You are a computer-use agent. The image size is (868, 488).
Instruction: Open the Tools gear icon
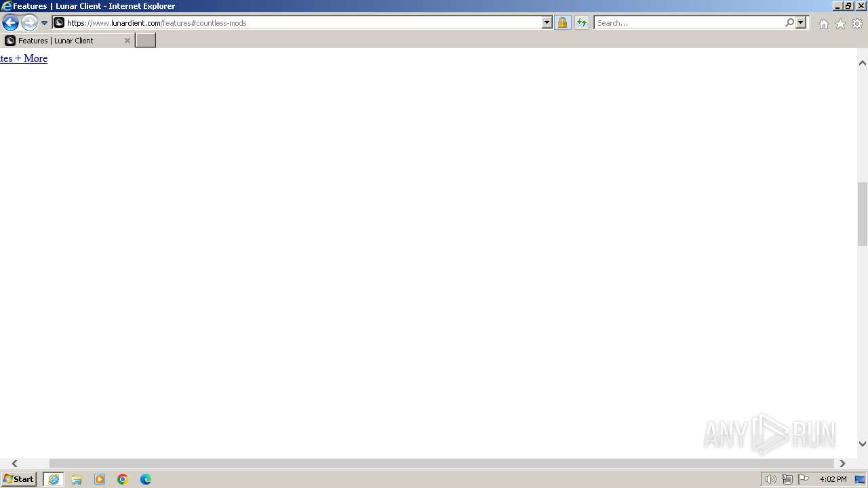(x=857, y=24)
